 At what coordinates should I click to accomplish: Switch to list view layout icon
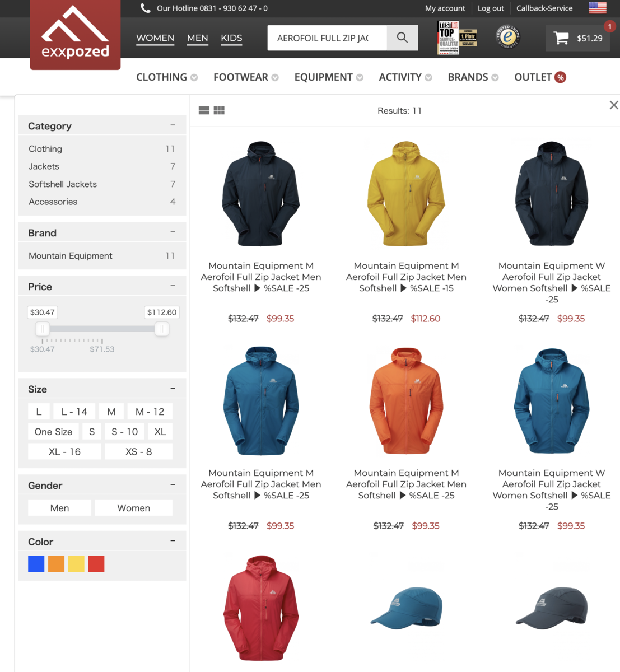click(x=204, y=110)
